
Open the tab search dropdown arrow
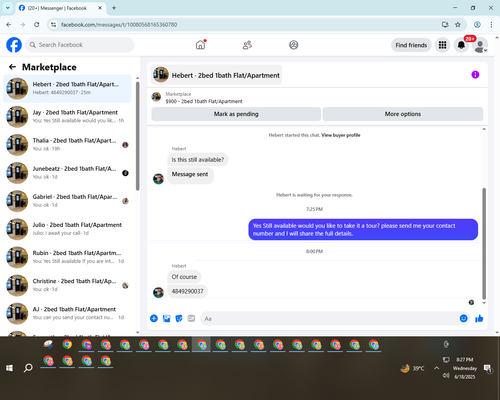click(8, 8)
